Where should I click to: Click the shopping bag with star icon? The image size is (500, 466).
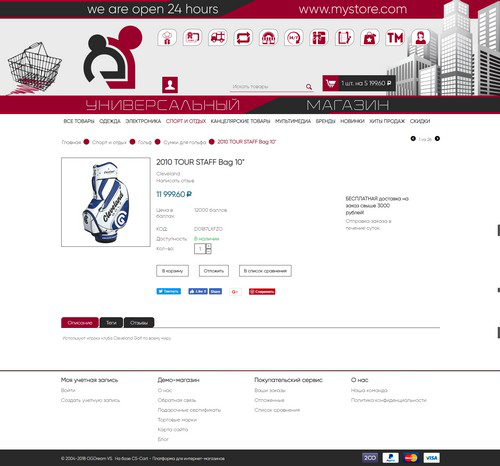(370, 38)
